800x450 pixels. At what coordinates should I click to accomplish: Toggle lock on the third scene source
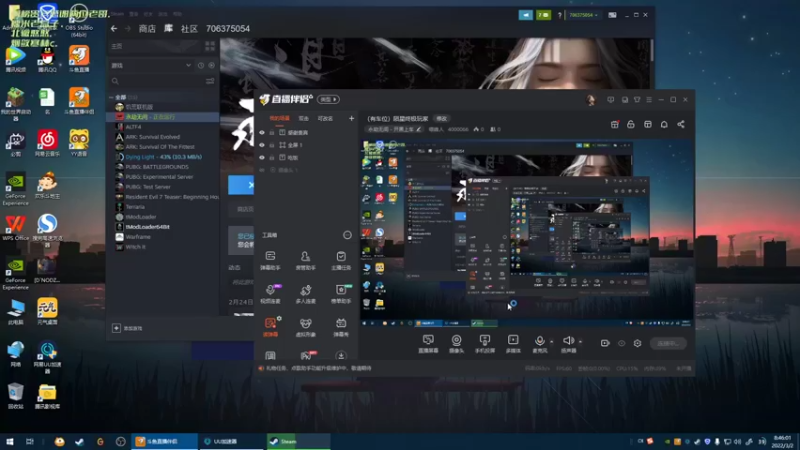[x=272, y=158]
